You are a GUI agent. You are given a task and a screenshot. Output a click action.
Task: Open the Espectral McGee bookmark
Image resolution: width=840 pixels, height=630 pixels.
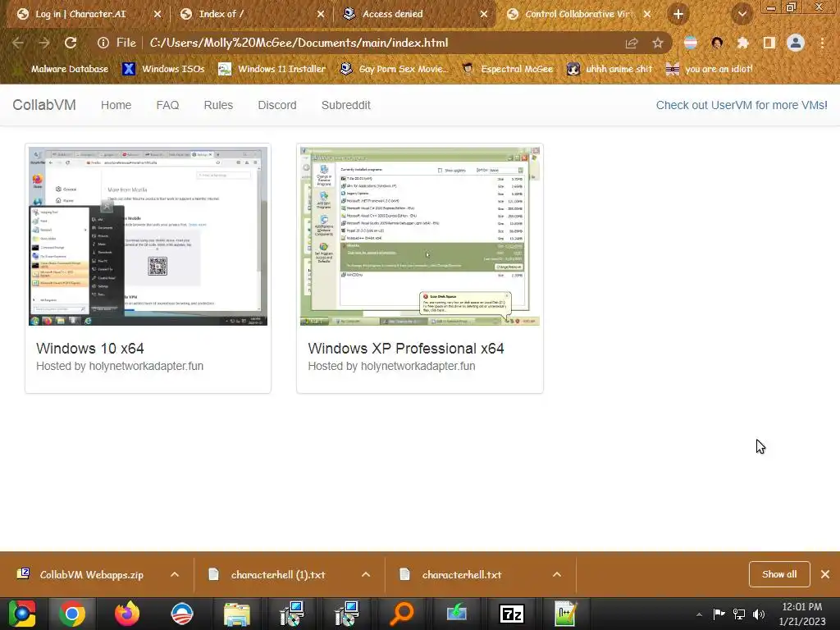click(507, 69)
